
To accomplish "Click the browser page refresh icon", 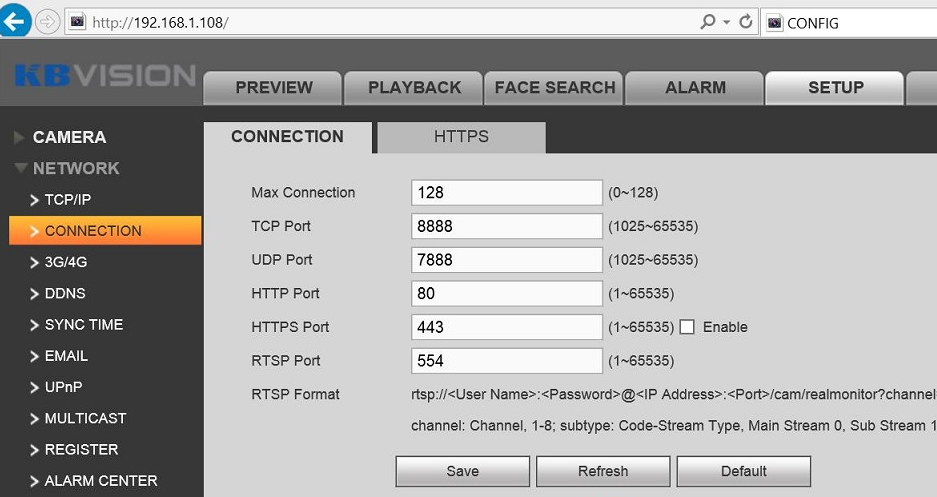I will pos(745,22).
